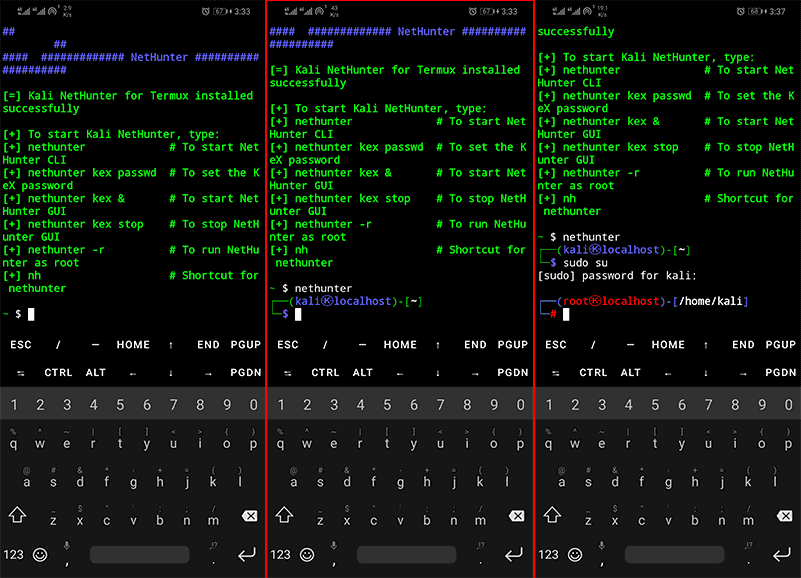Tap the terminal cursor after $ in left phone
This screenshot has height=578, width=801.
31,314
